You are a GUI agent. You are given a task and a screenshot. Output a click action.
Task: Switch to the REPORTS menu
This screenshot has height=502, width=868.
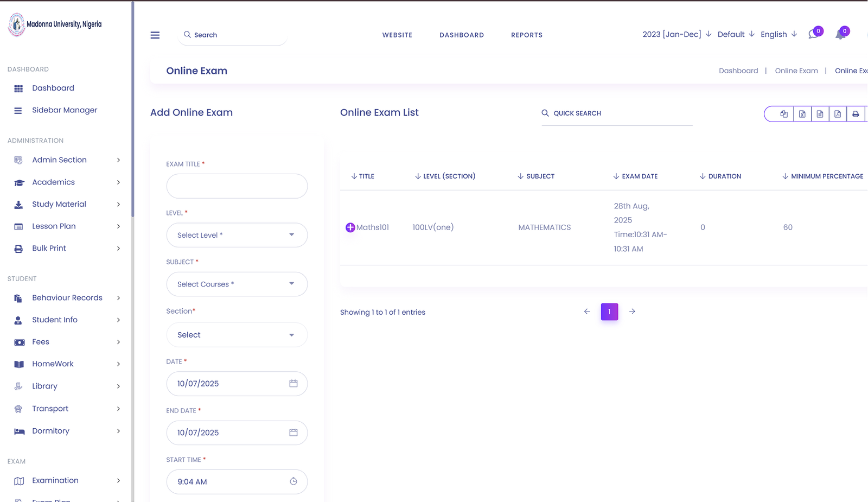pyautogui.click(x=526, y=35)
